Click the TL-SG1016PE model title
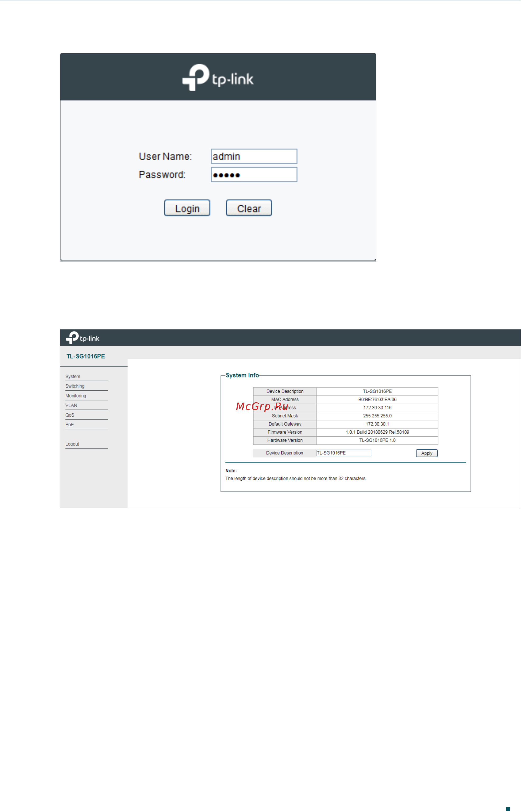The image size is (521, 812). click(86, 356)
